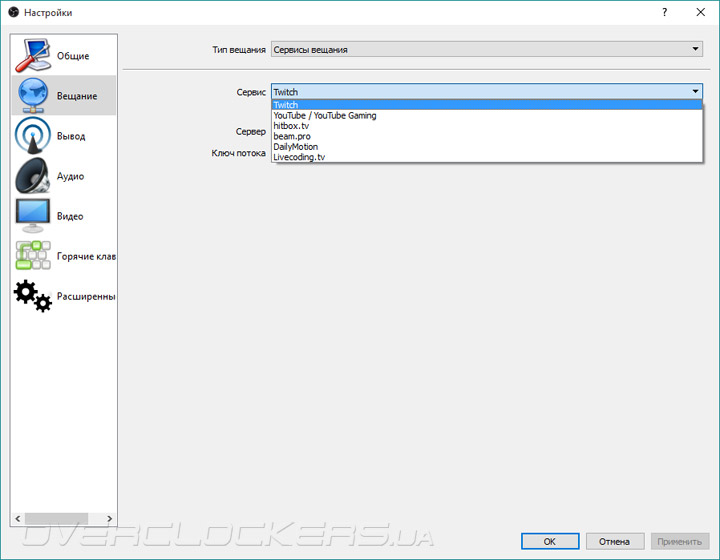Collapse the Сервис combo box showing Twitch
This screenshot has height=560, width=720.
pos(487,91)
